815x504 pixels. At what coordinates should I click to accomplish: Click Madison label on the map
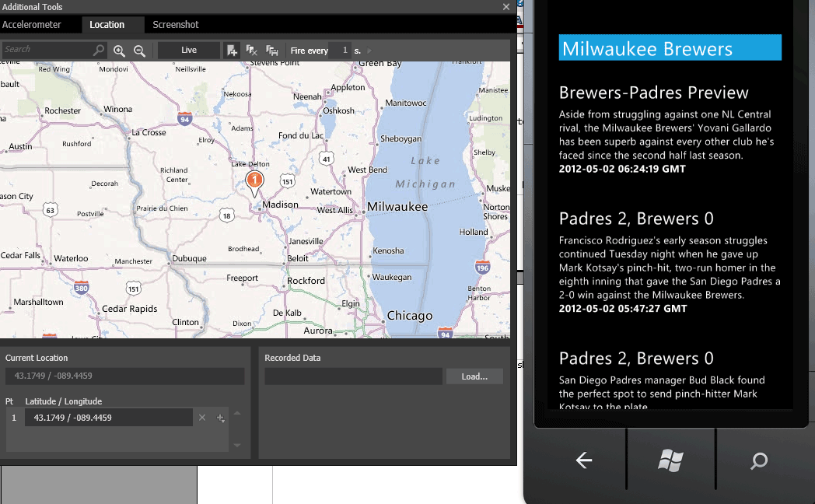pos(280,205)
